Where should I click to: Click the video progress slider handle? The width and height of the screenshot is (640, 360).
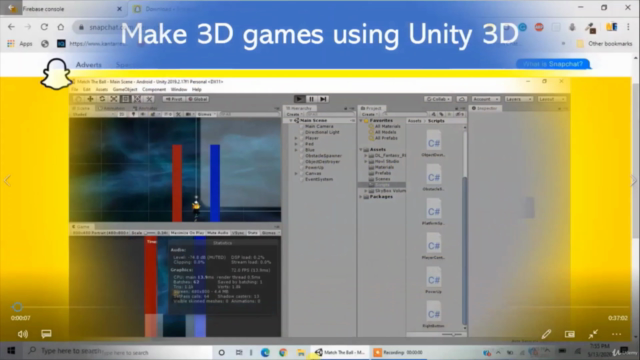click(x=17, y=307)
